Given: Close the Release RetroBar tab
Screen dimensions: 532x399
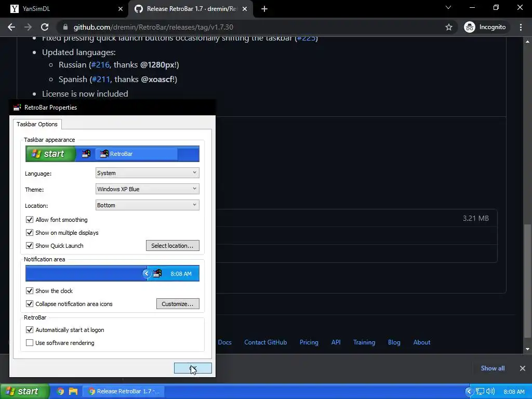Looking at the screenshot, I should coord(245,9).
